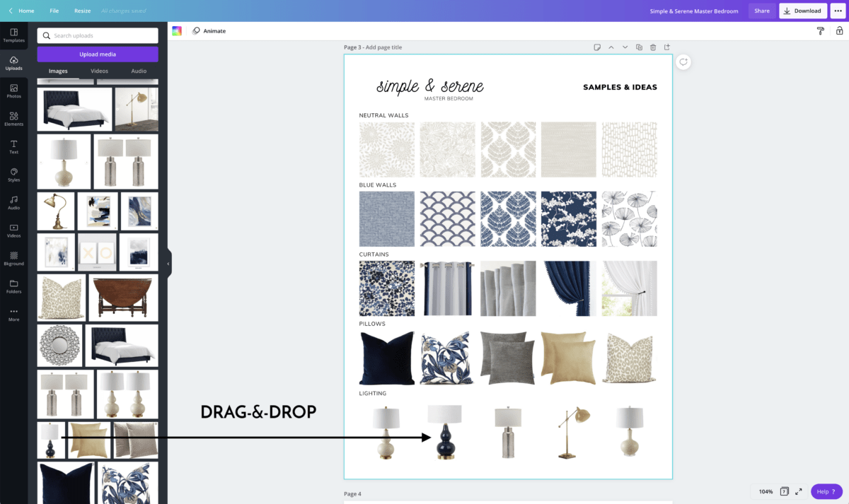Duplicate Page 3 with the copy icon
849x504 pixels.
click(x=639, y=47)
